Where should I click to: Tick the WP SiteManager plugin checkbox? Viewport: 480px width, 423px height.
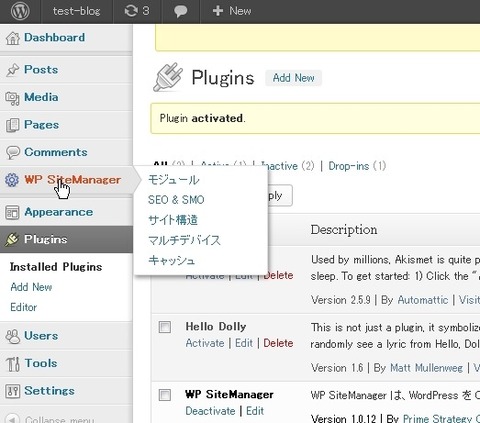165,395
